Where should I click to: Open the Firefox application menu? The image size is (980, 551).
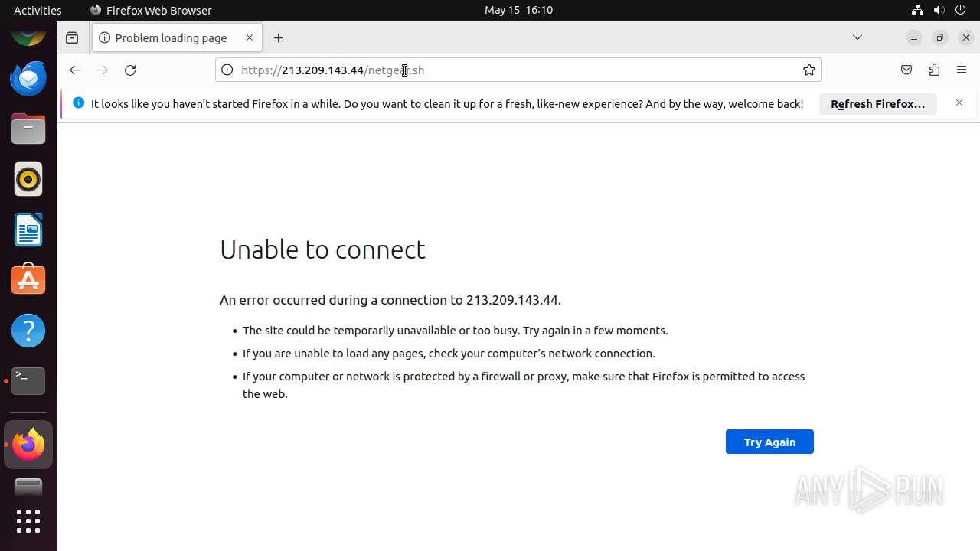click(962, 70)
